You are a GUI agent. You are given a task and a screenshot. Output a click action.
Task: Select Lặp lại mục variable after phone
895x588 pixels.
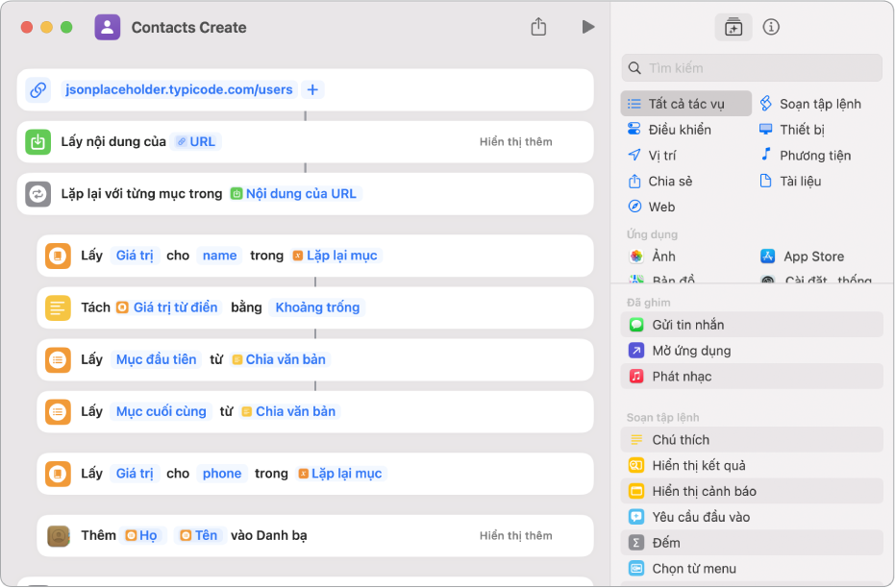pyautogui.click(x=340, y=474)
